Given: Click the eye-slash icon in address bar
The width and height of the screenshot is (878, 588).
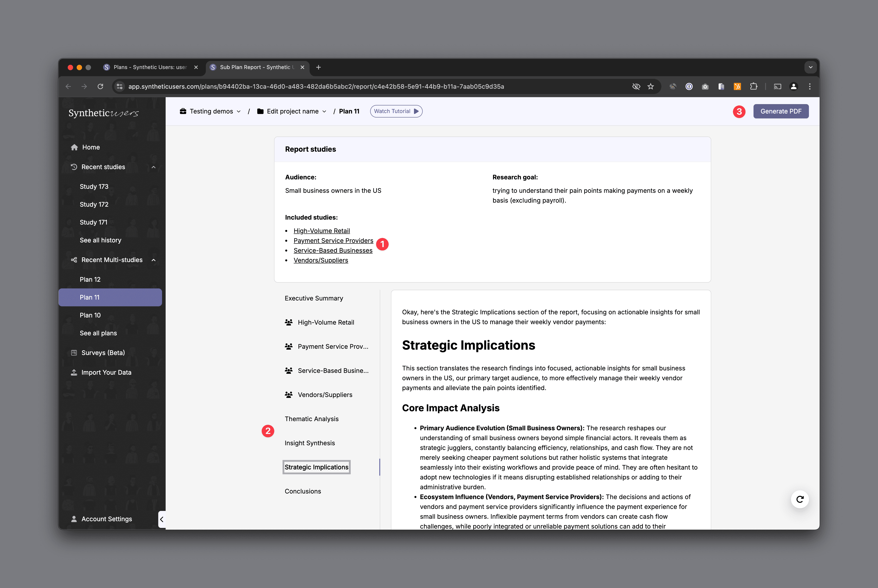Looking at the screenshot, I should click(x=636, y=87).
